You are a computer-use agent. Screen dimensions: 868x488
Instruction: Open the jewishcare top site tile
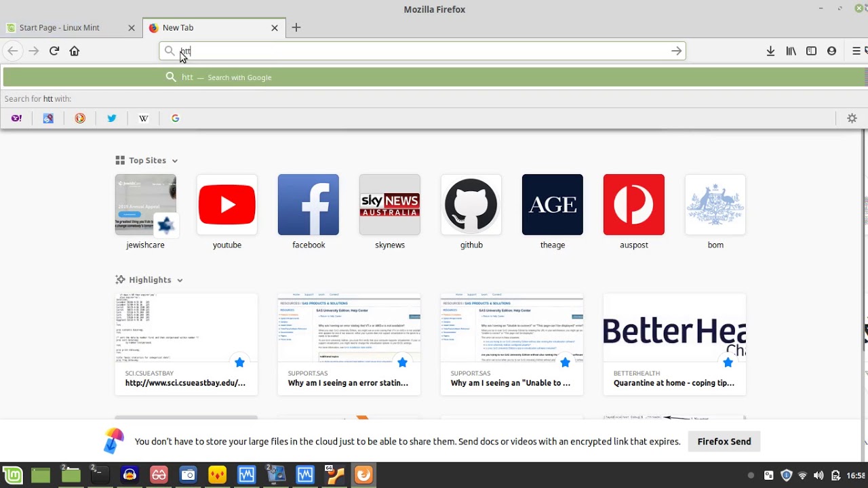point(145,212)
